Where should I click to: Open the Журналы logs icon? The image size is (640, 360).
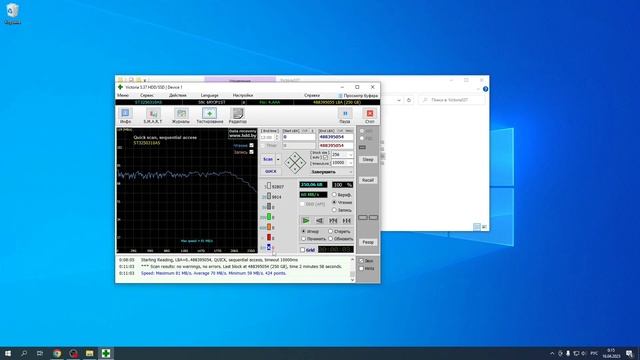181,116
